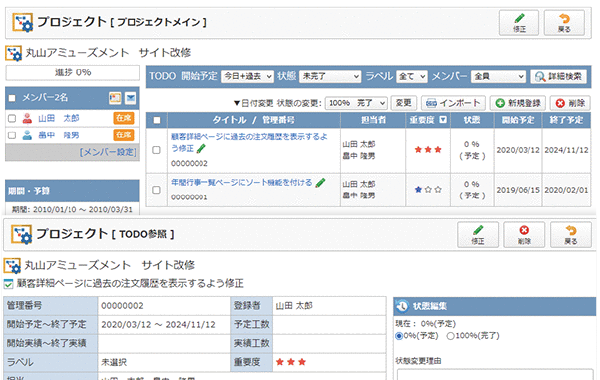
Task: Check the box next to member 畠中 隆男
Action: pos(12,135)
